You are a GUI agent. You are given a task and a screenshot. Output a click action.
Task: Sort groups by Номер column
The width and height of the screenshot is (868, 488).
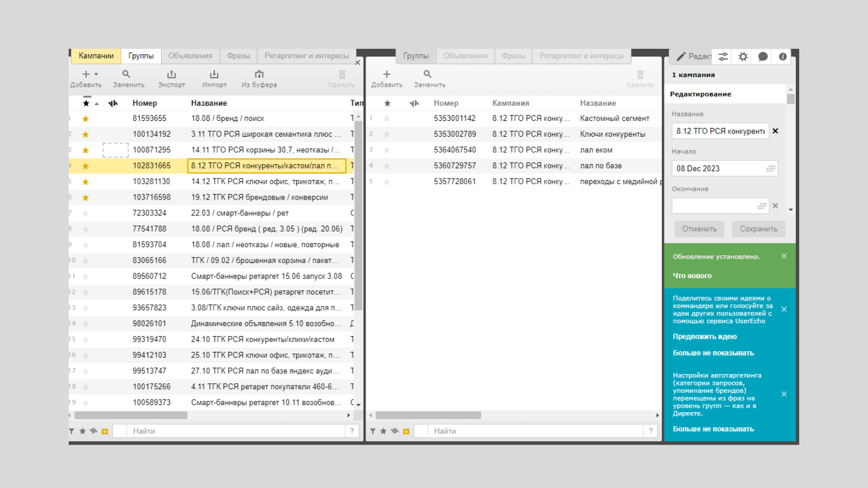pyautogui.click(x=446, y=103)
